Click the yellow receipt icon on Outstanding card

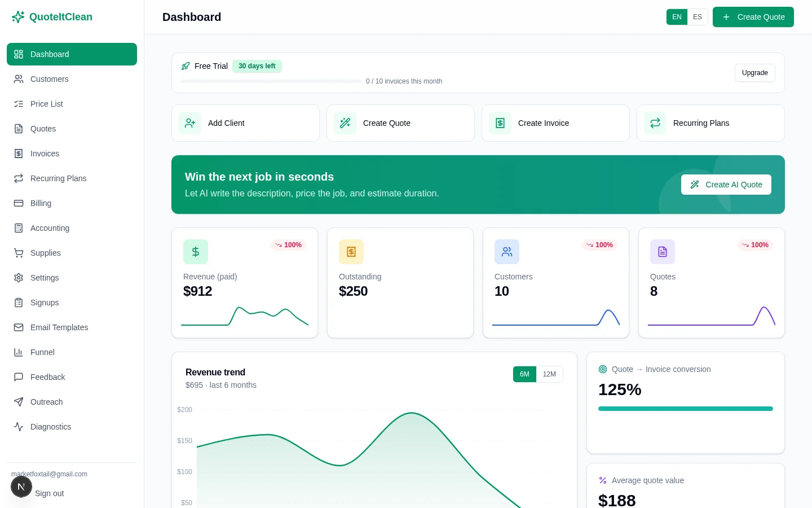click(351, 252)
